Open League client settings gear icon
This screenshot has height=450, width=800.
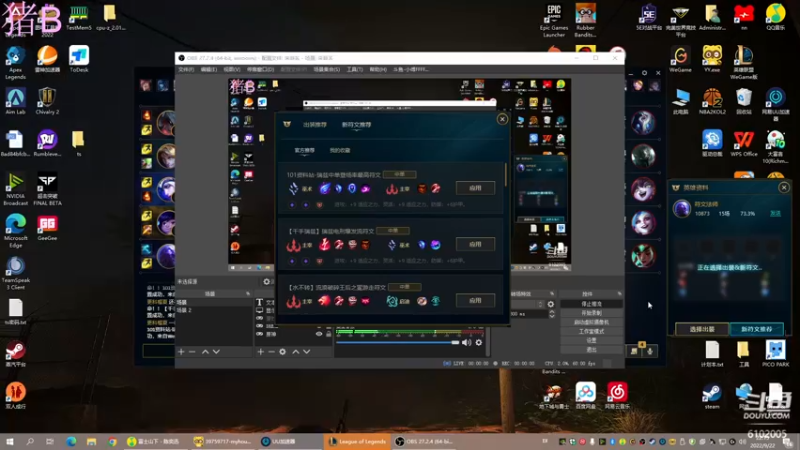tap(644, 73)
